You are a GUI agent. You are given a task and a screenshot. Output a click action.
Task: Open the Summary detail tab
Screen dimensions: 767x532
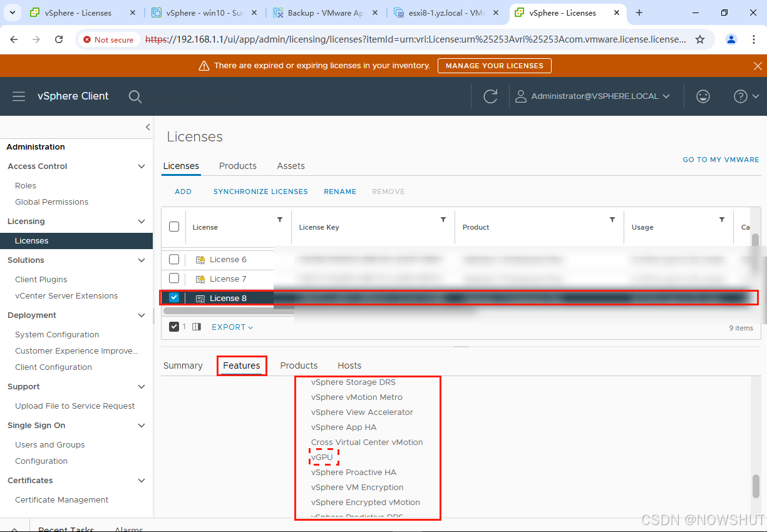click(x=183, y=366)
